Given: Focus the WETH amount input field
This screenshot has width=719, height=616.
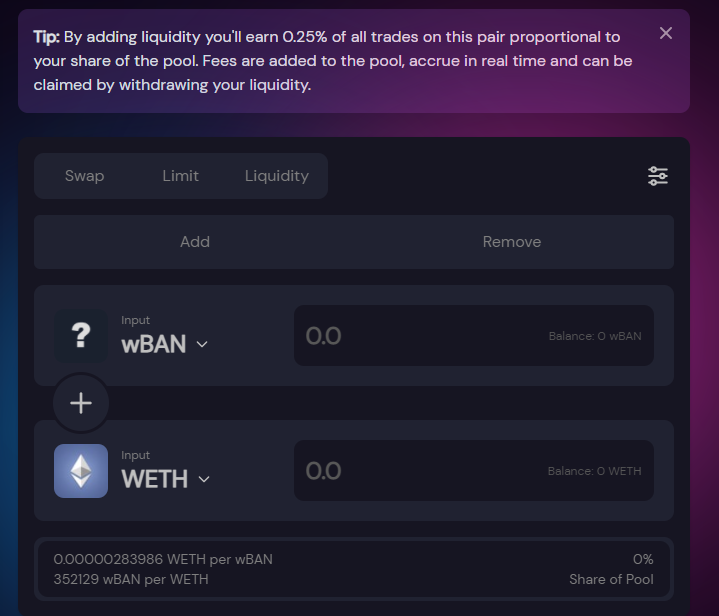Looking at the screenshot, I should tap(474, 471).
